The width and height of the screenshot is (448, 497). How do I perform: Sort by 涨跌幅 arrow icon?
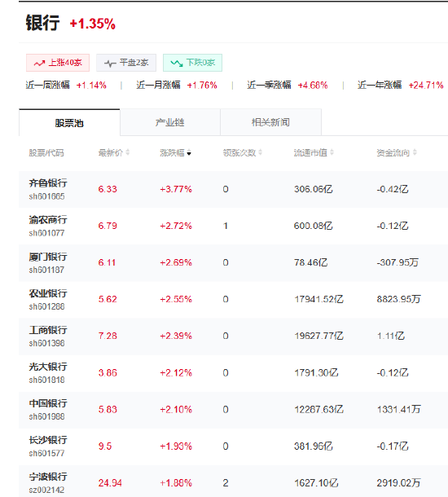pyautogui.click(x=189, y=153)
